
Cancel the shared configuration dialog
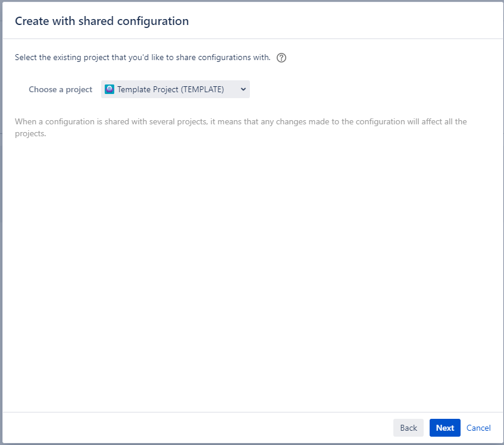(478, 428)
